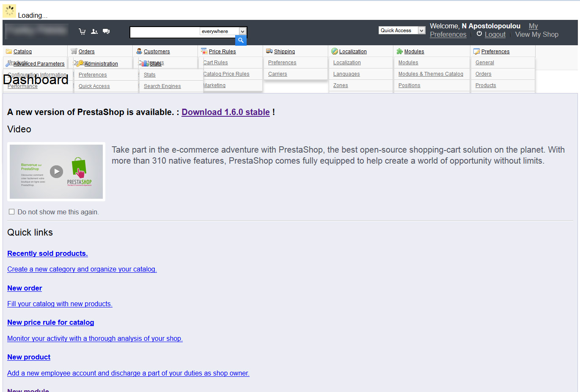
Task: Open Cart Rules under Price Rules
Action: coord(216,63)
